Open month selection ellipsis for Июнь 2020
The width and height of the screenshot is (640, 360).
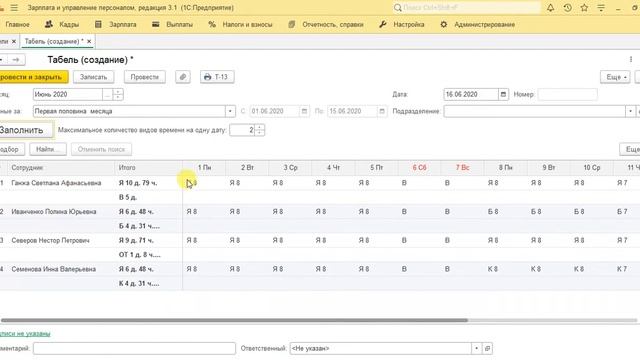107,94
